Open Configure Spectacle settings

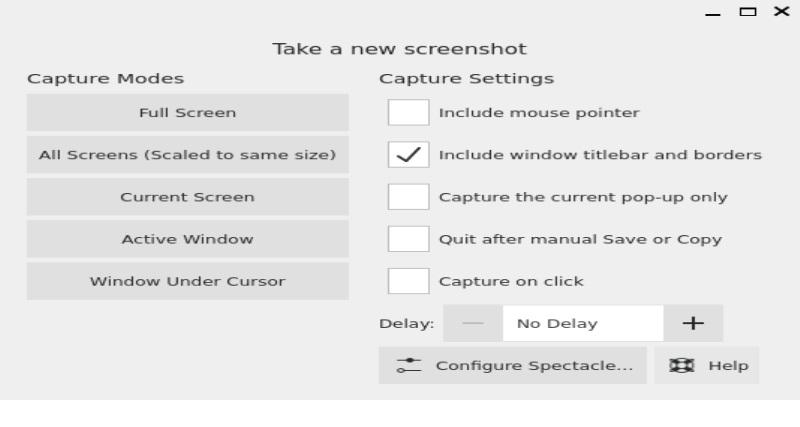(513, 366)
